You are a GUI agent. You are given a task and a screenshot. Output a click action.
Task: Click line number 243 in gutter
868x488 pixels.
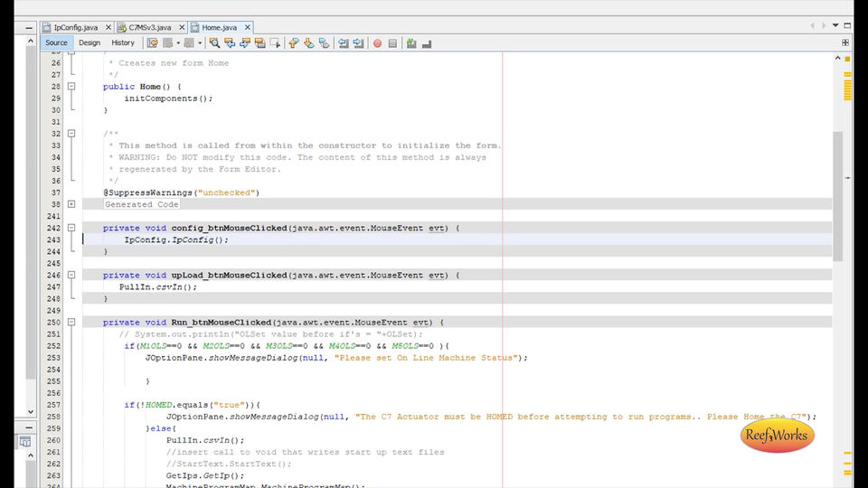coord(53,239)
